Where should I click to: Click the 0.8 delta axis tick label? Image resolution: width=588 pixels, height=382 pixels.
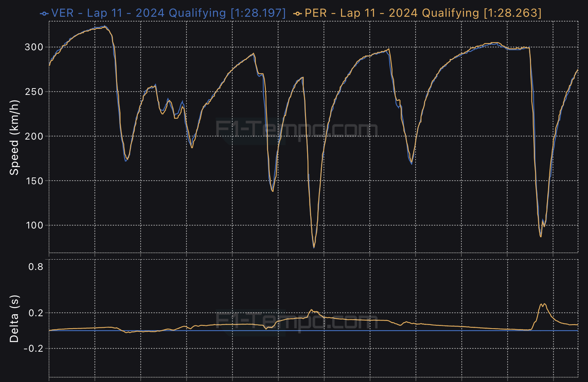tap(35, 267)
